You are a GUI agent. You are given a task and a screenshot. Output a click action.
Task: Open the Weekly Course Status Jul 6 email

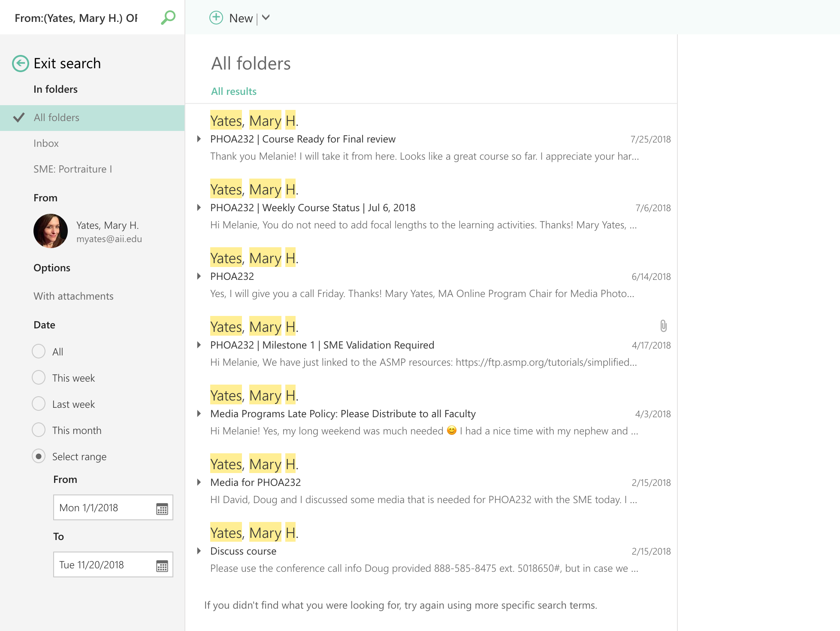point(313,208)
